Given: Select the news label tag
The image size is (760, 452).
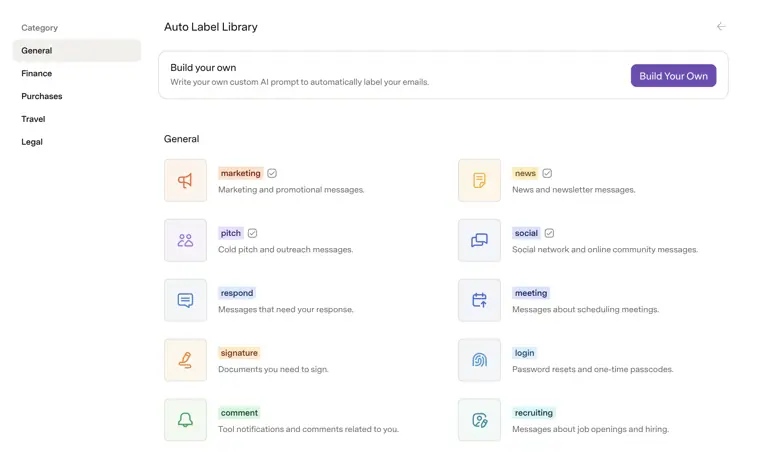Looking at the screenshot, I should (x=525, y=173).
